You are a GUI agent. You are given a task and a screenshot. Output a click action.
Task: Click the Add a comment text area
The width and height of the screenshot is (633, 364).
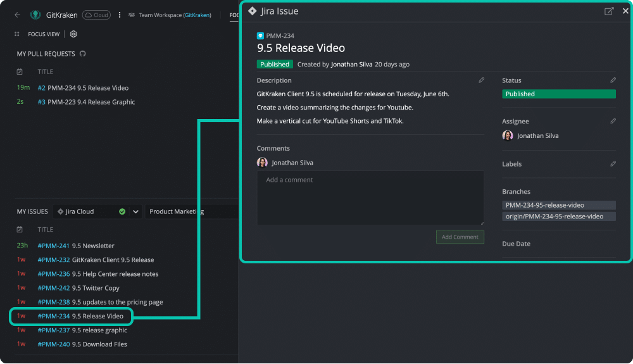(370, 198)
